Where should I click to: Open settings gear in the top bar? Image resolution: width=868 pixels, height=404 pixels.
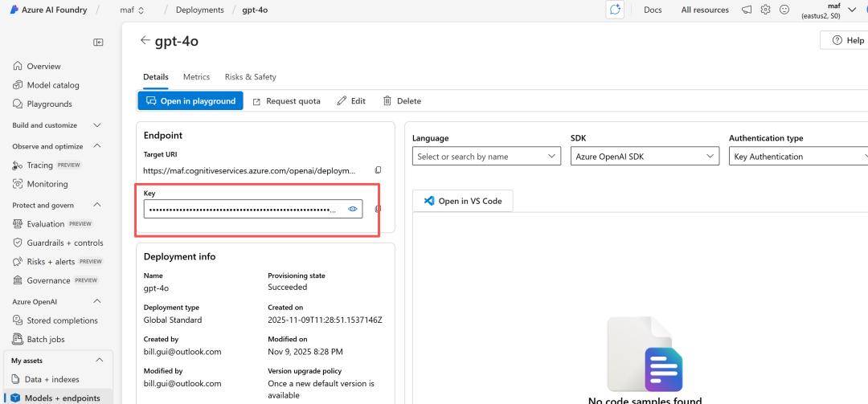coord(766,10)
